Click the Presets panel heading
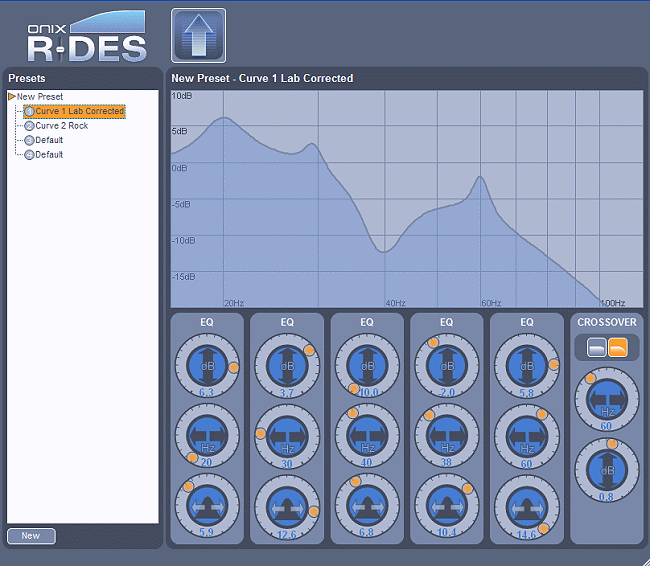This screenshot has width=650, height=566. 27,78
